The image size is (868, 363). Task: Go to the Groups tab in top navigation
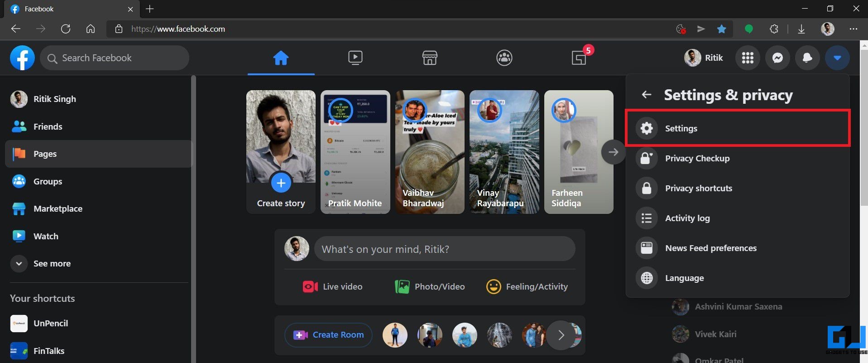(504, 58)
